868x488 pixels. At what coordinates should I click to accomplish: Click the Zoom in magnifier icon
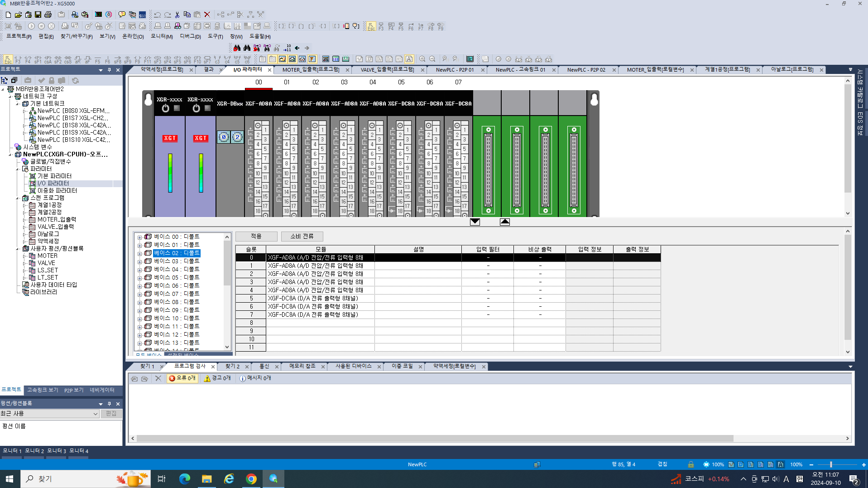click(x=422, y=59)
